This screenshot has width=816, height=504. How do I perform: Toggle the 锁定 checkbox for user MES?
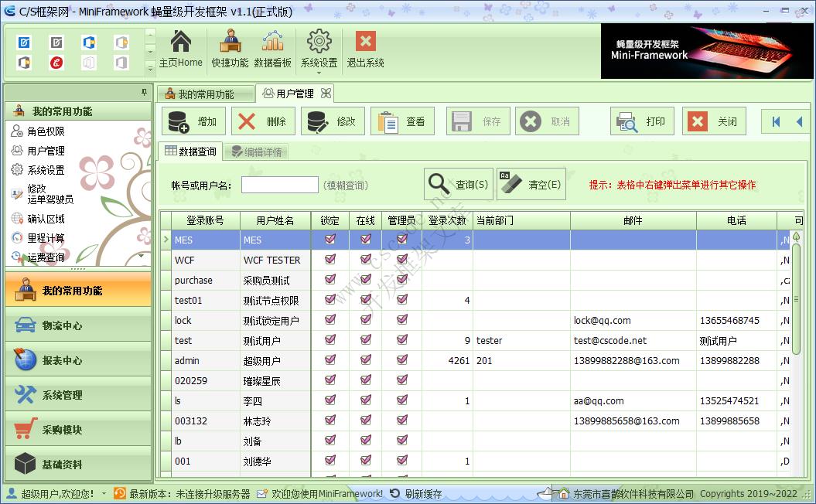(329, 240)
